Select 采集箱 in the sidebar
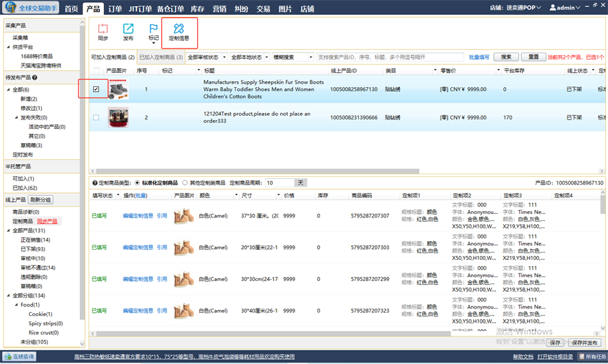The image size is (608, 364). click(20, 38)
